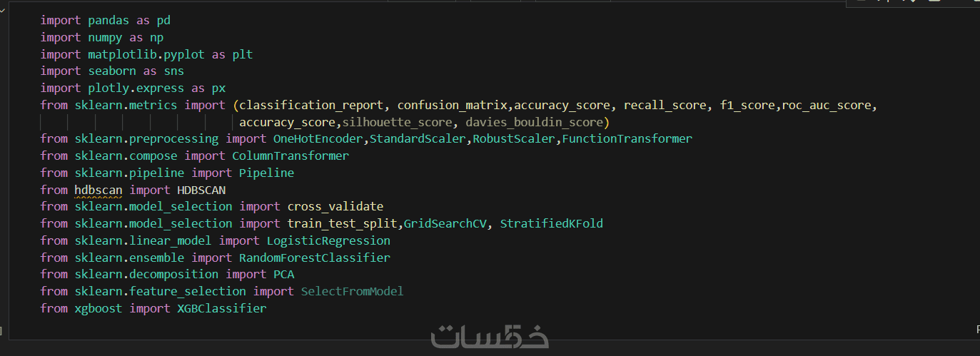Screen dimensions: 980x356
Task: Click the greyed-out SelectFromModel import
Action: 352,291
